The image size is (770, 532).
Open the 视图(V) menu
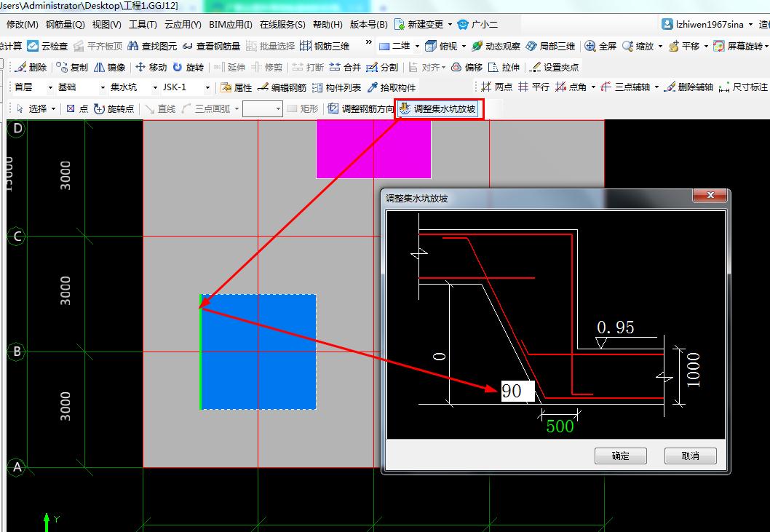click(106, 25)
